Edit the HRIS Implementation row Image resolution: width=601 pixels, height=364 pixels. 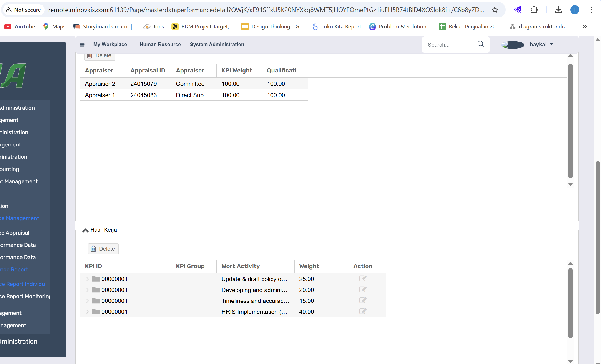click(362, 311)
